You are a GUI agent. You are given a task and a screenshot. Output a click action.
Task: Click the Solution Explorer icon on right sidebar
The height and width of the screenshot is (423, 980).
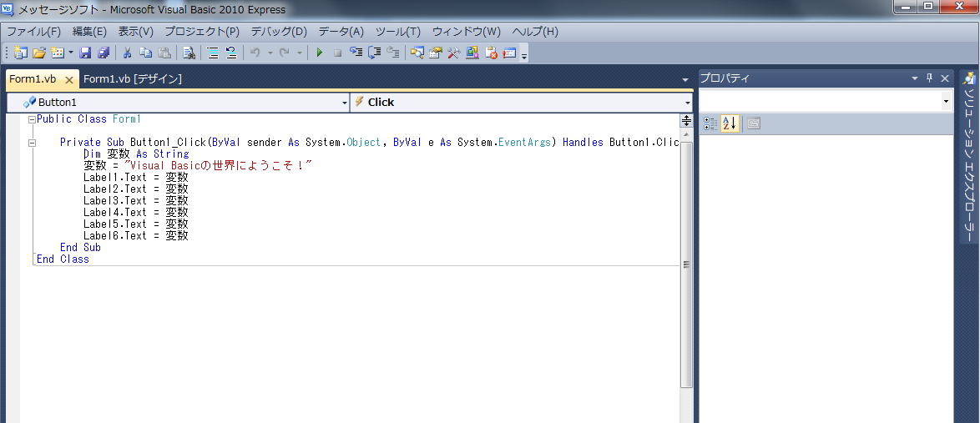pos(969,78)
